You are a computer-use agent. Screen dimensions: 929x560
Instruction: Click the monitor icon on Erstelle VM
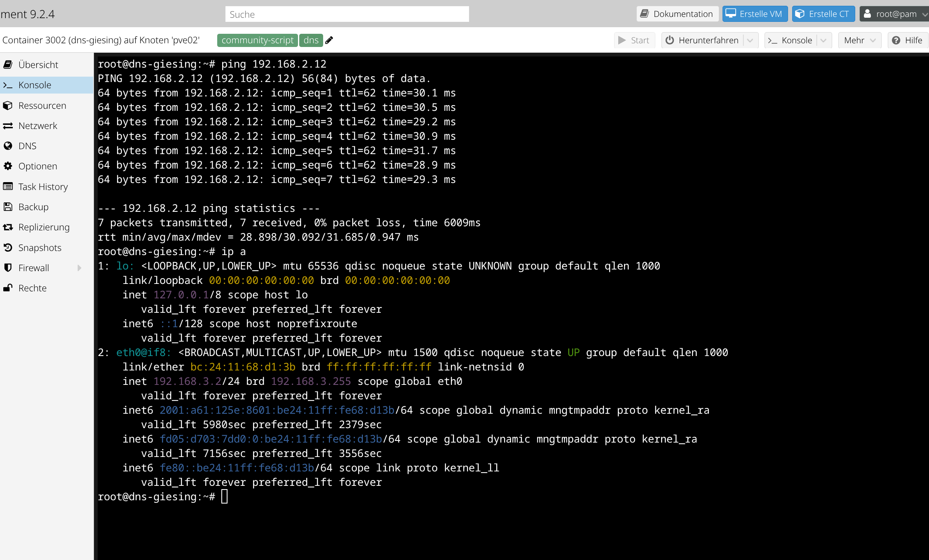pos(731,14)
